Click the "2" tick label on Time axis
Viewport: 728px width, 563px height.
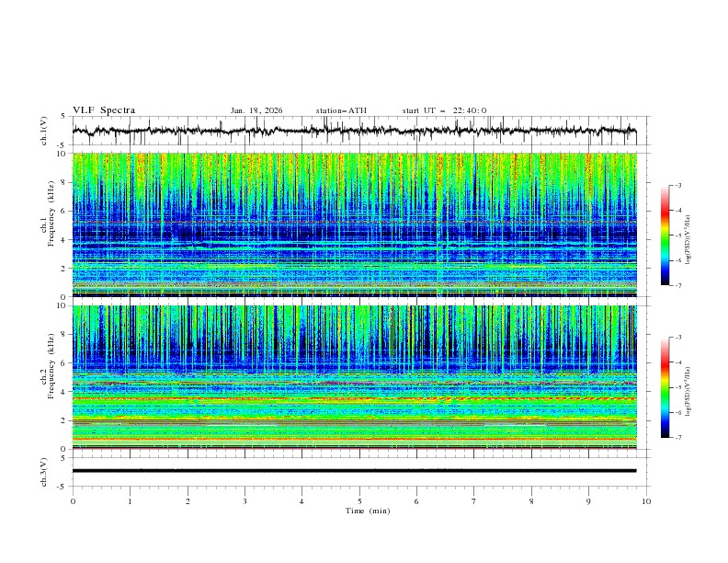188,501
